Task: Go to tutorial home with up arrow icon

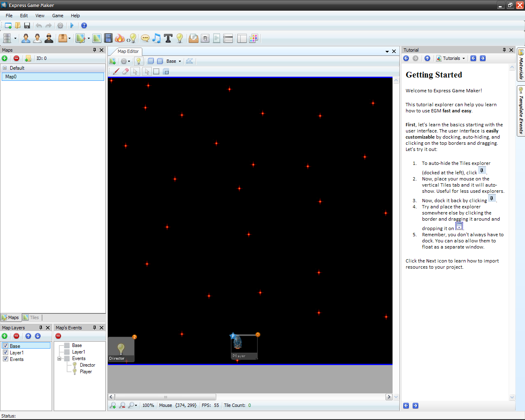Action: point(427,58)
